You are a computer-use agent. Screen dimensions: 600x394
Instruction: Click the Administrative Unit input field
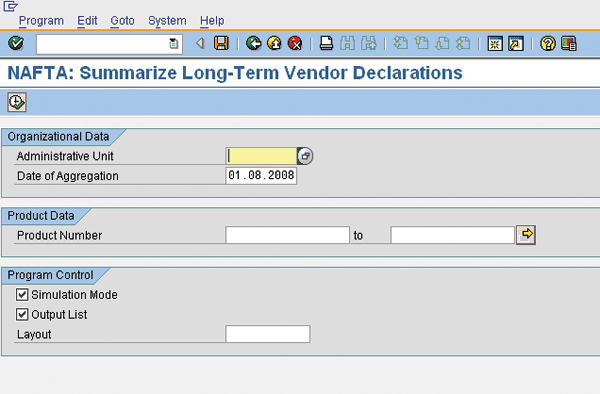coord(261,156)
